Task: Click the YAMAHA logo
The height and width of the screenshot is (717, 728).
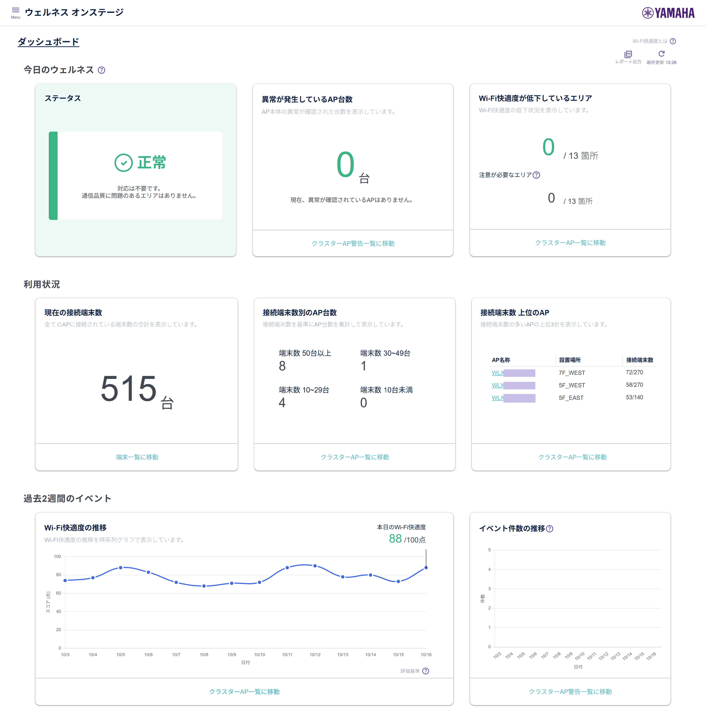Action: click(x=668, y=13)
